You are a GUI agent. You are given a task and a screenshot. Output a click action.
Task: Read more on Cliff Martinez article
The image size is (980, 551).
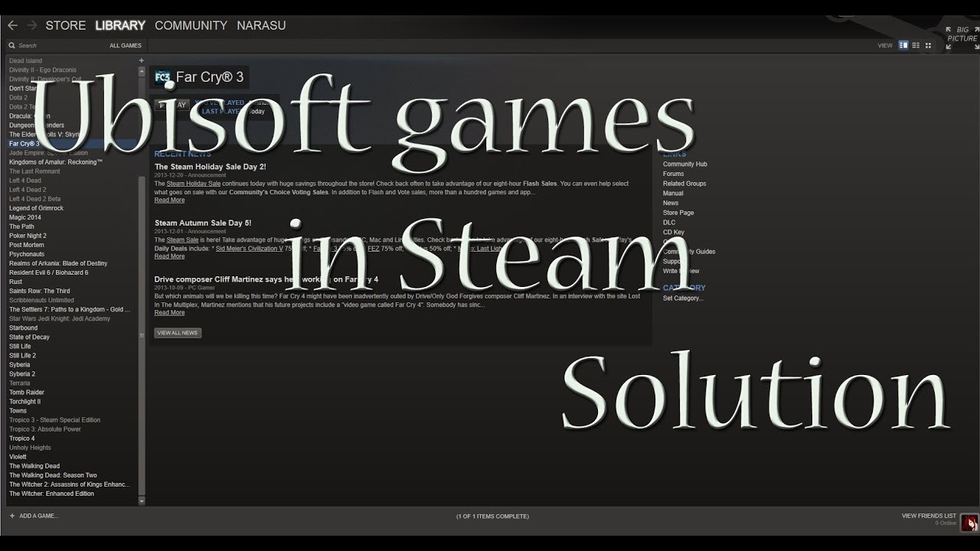click(x=169, y=313)
